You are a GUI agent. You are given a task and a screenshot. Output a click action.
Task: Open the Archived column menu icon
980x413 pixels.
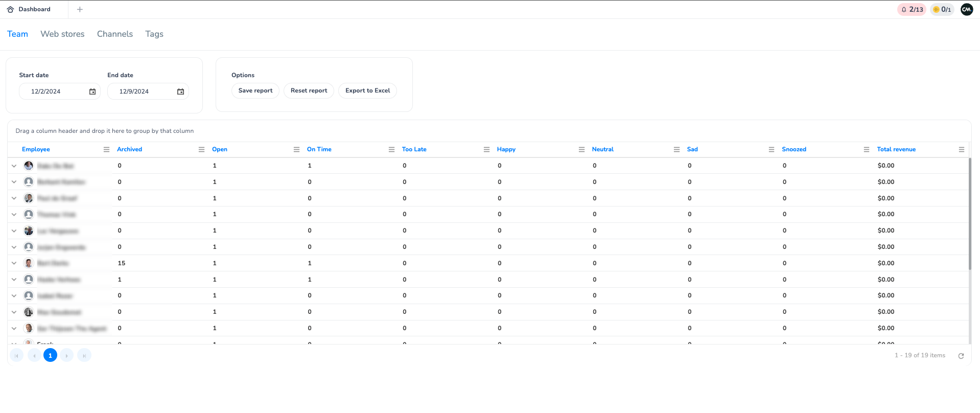pyautogui.click(x=201, y=149)
